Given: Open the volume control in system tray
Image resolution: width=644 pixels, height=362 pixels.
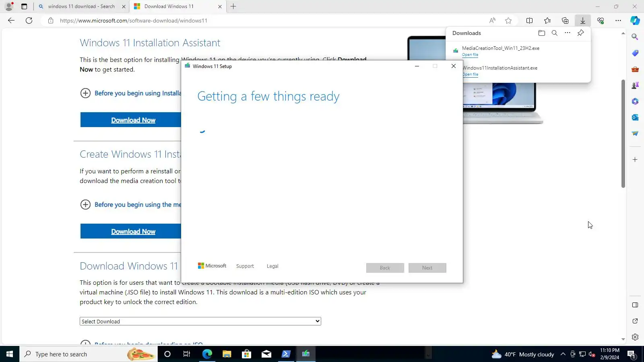Looking at the screenshot, I should [592, 354].
